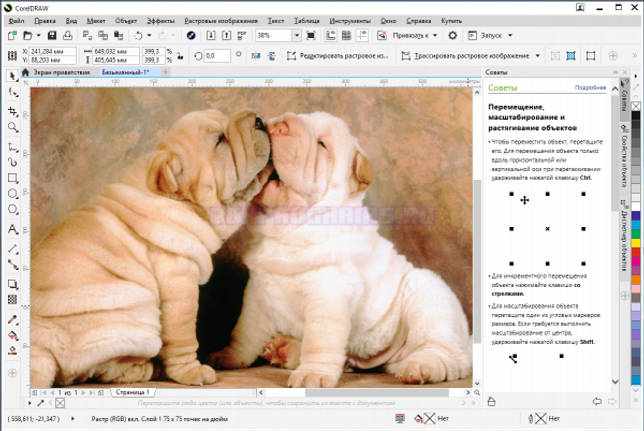Click Редактировать растровое изображение button
The height and width of the screenshot is (431, 644).
point(338,56)
